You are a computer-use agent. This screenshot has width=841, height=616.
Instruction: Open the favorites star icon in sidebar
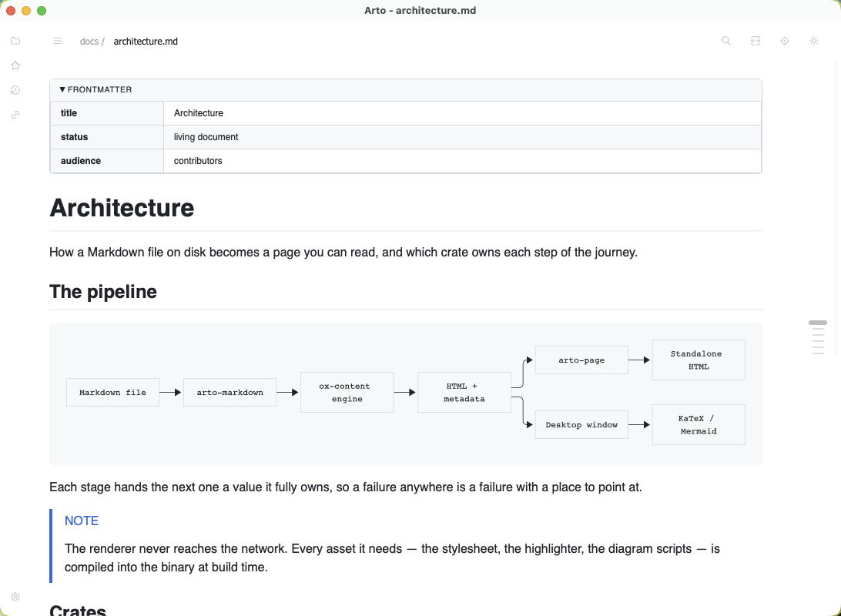pos(15,65)
